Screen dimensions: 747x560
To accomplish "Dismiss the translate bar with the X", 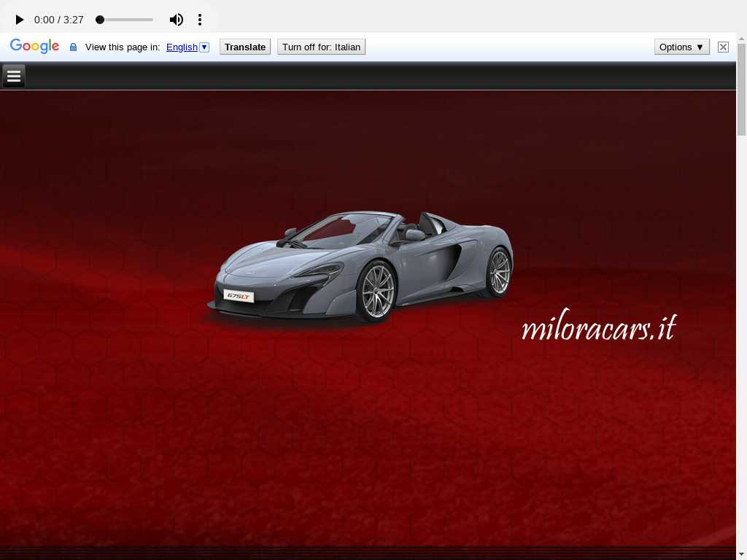I will coord(723,47).
